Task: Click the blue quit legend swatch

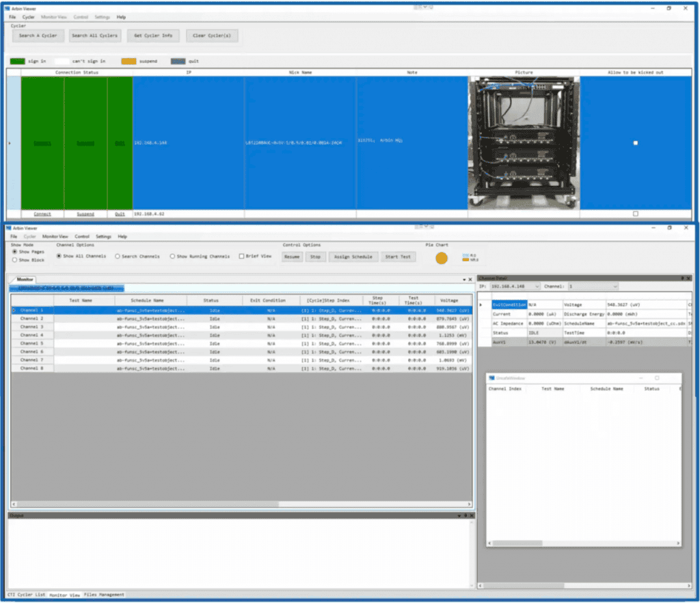Action: pos(178,61)
